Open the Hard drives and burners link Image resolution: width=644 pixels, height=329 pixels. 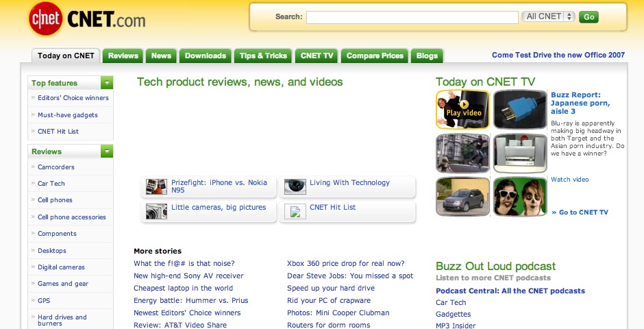(62, 320)
